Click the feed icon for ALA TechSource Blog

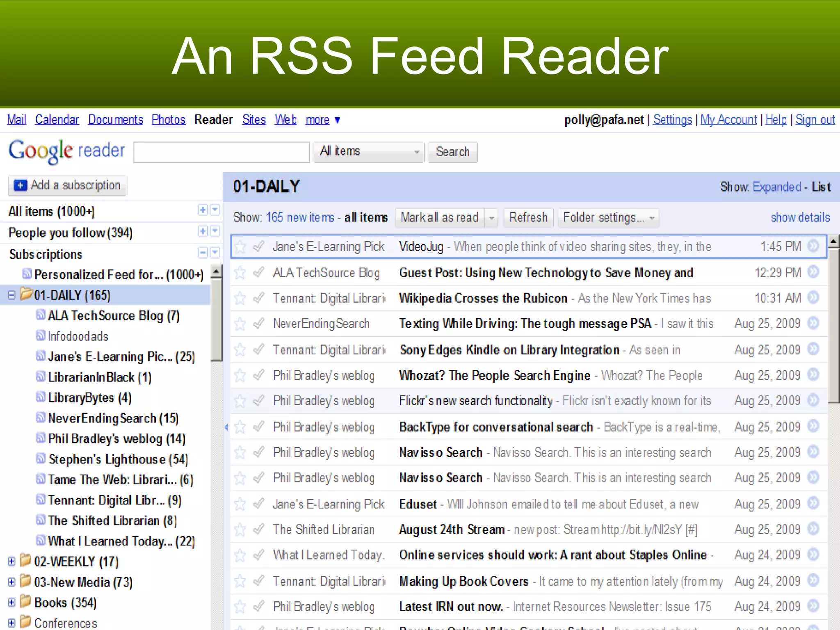(40, 315)
